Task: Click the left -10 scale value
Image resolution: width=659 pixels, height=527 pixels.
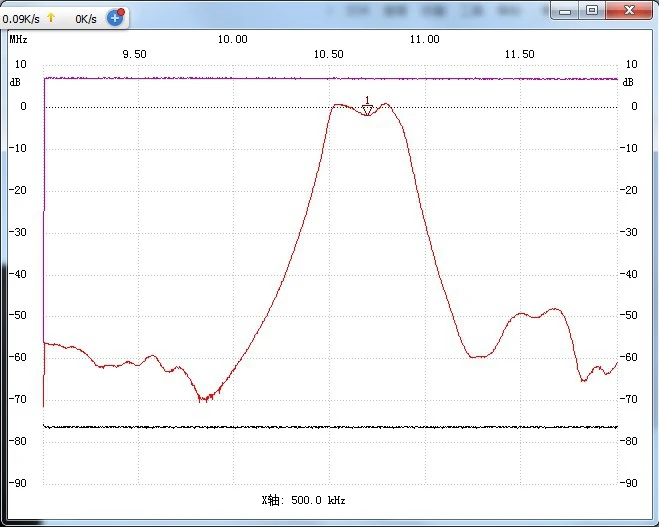Action: [x=18, y=148]
